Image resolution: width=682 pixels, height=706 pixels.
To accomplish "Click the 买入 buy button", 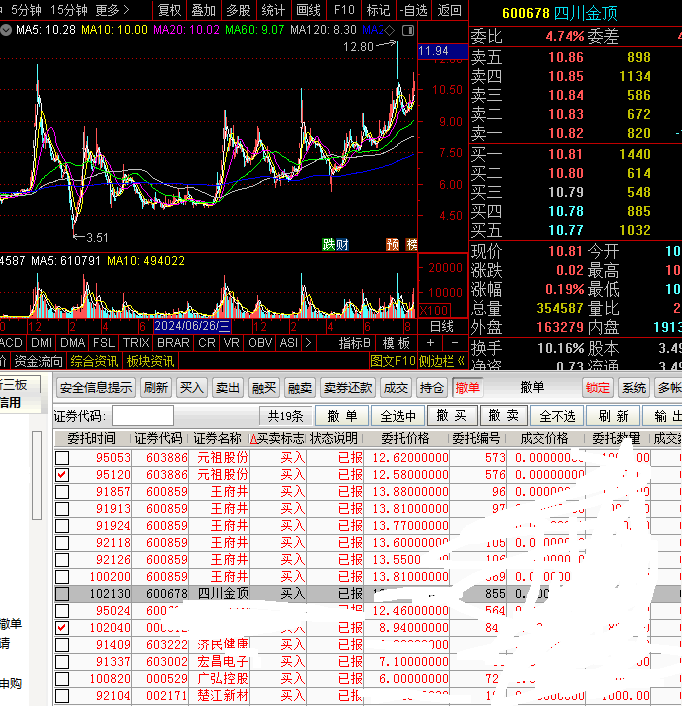I will 191,388.
